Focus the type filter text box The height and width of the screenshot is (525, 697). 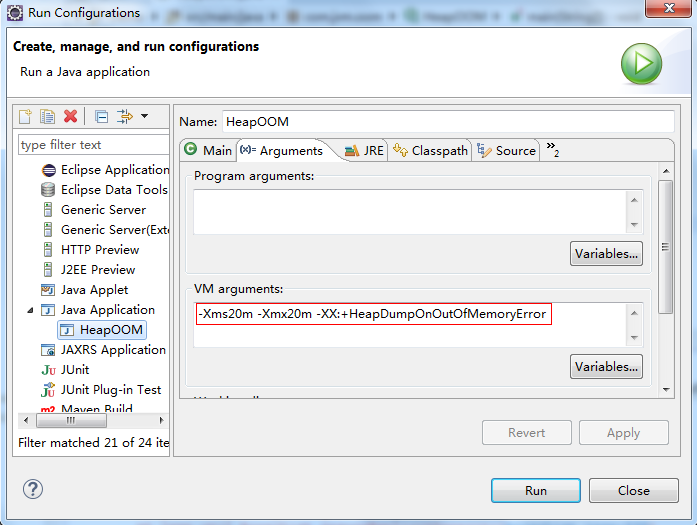point(94,144)
